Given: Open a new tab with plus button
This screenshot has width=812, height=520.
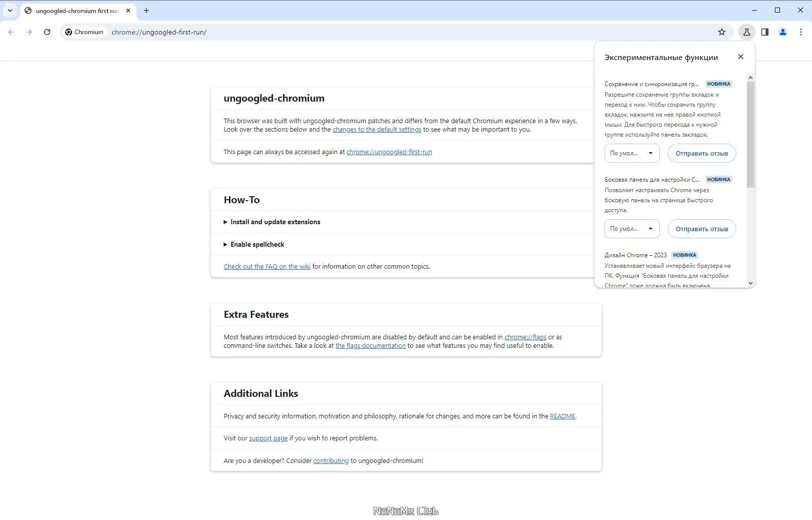Looking at the screenshot, I should 146,11.
